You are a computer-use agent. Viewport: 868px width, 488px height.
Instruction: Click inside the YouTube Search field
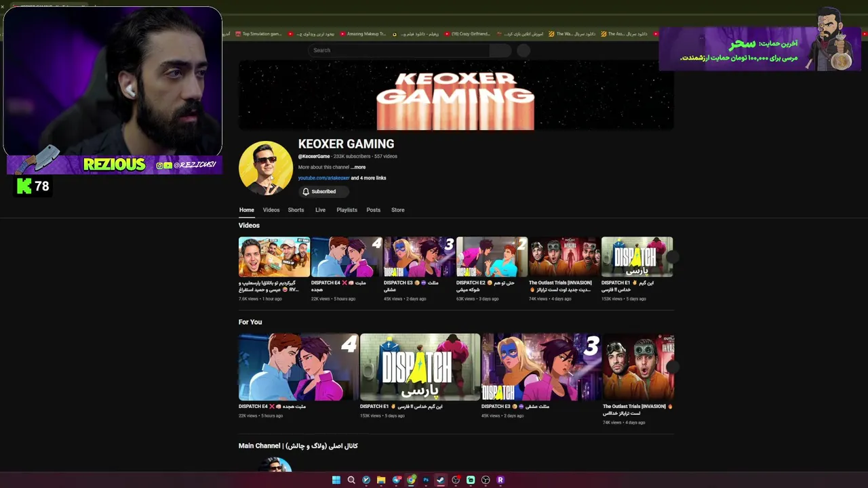point(399,50)
